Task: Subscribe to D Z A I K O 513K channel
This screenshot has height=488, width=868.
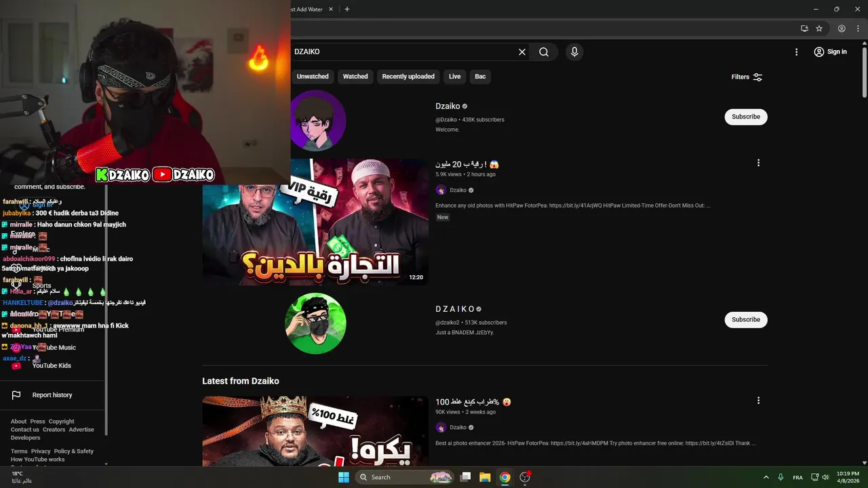Action: point(746,319)
